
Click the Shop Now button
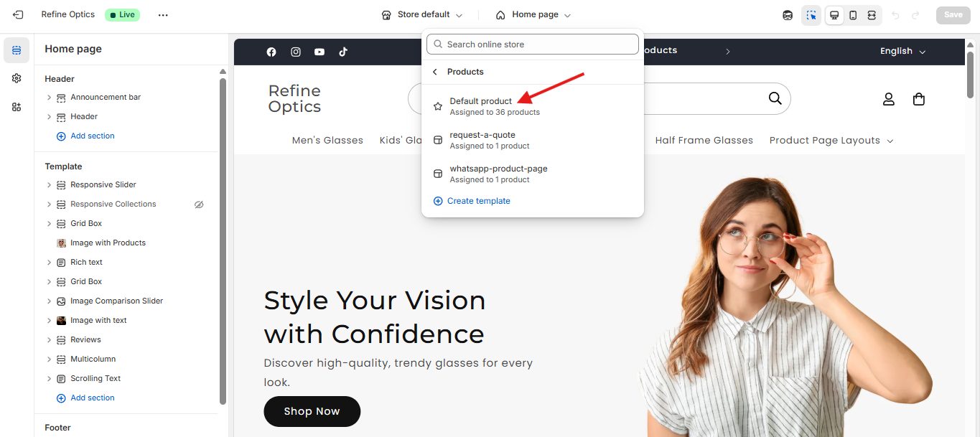coord(312,411)
